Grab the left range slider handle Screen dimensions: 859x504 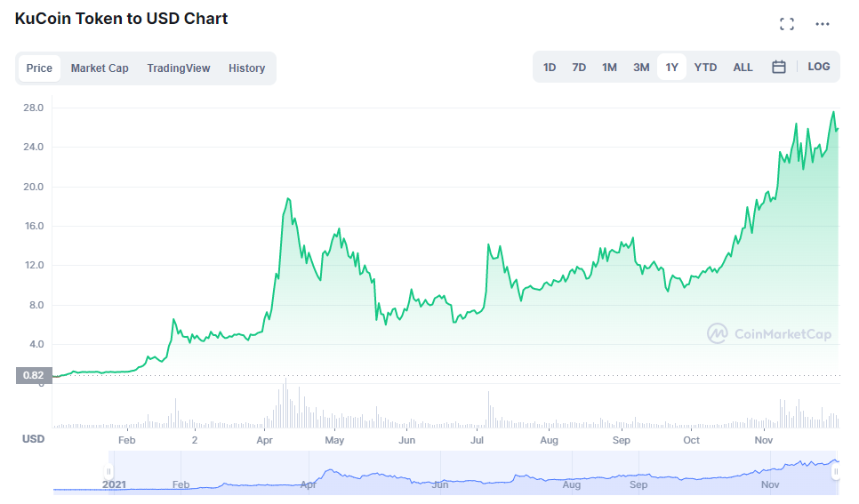click(x=108, y=472)
